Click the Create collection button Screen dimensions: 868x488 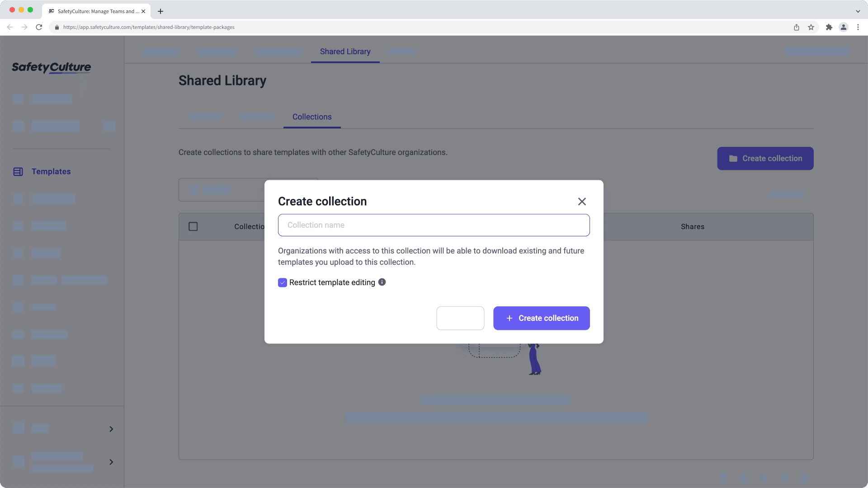[541, 318]
